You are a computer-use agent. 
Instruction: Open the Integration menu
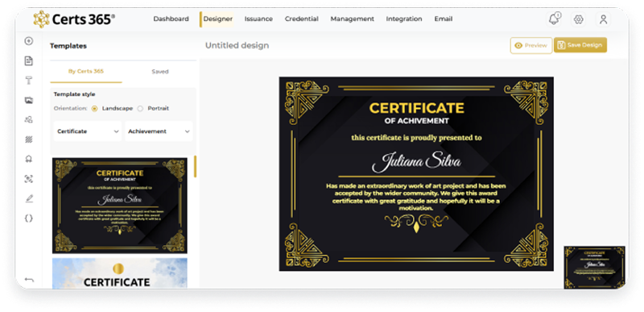(404, 19)
